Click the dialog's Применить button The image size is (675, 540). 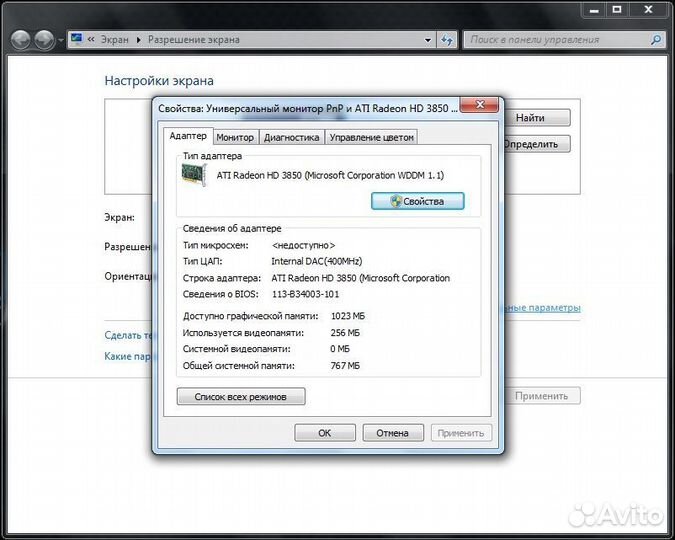tap(461, 433)
